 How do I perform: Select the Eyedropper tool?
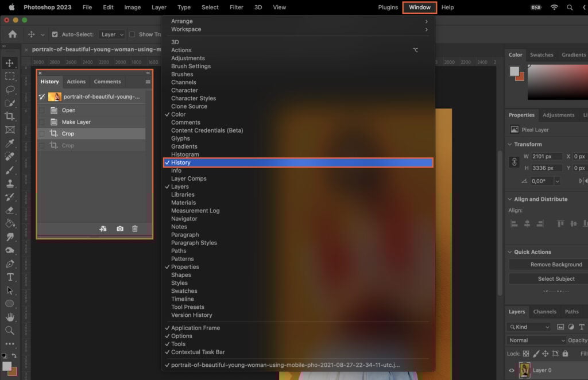pyautogui.click(x=10, y=144)
